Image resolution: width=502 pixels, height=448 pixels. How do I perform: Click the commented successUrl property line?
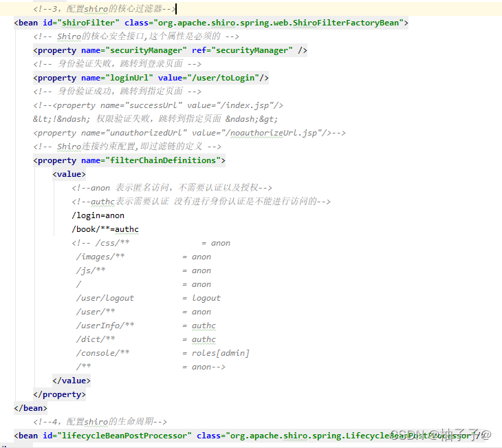click(x=158, y=105)
